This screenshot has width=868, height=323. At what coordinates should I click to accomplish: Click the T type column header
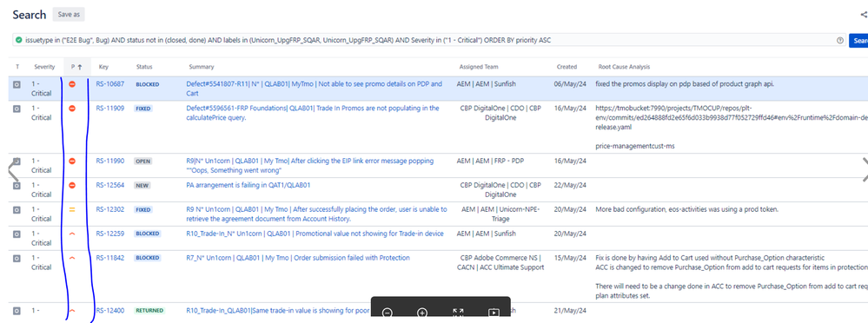(x=17, y=67)
